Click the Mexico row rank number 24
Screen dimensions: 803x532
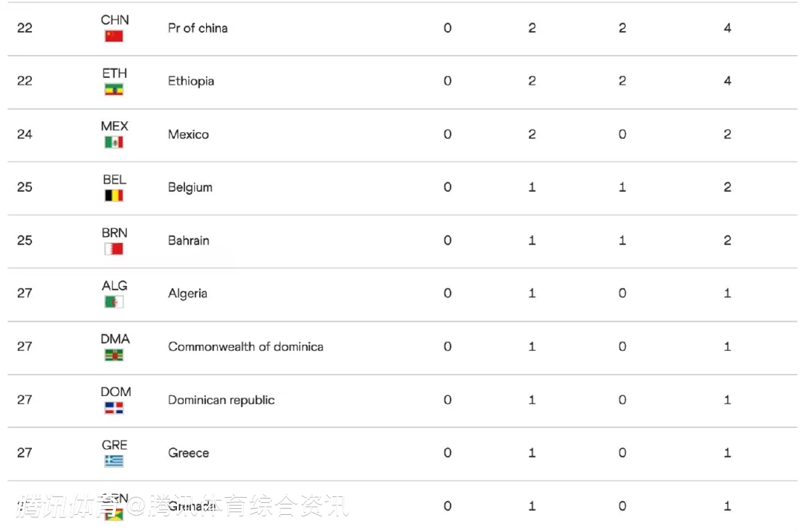click(25, 134)
